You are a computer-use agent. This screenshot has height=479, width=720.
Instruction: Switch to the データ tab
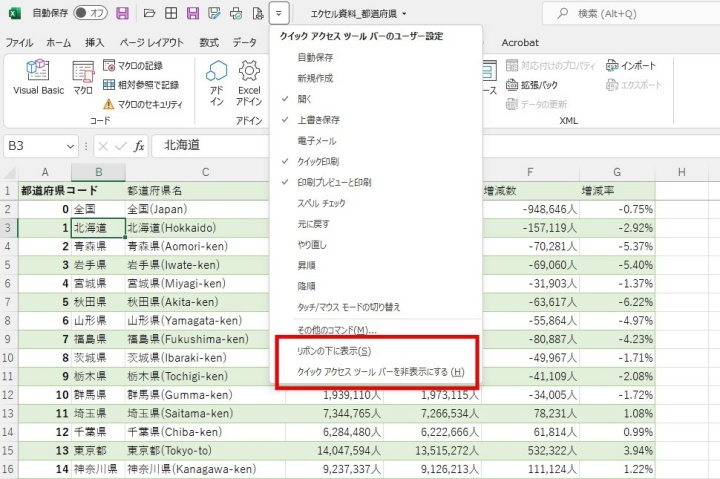tap(244, 43)
